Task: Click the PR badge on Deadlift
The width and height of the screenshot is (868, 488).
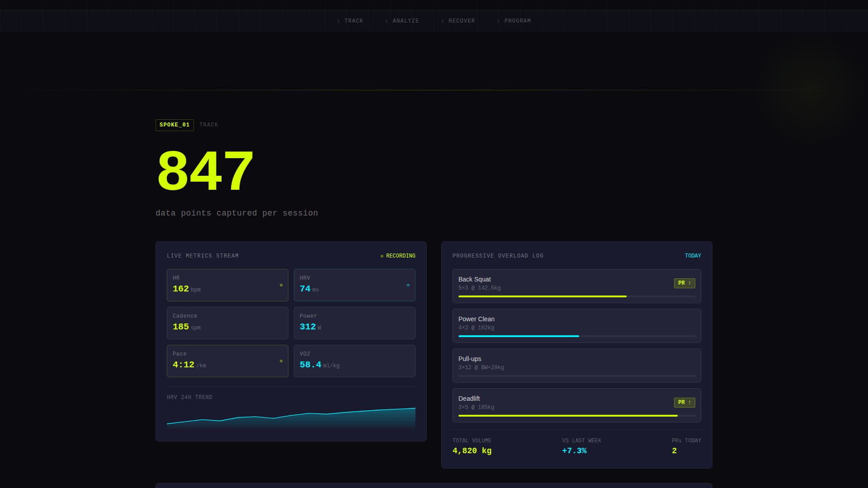Action: pos(684,403)
